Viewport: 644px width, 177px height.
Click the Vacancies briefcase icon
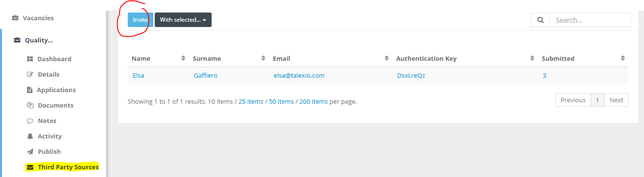(15, 18)
